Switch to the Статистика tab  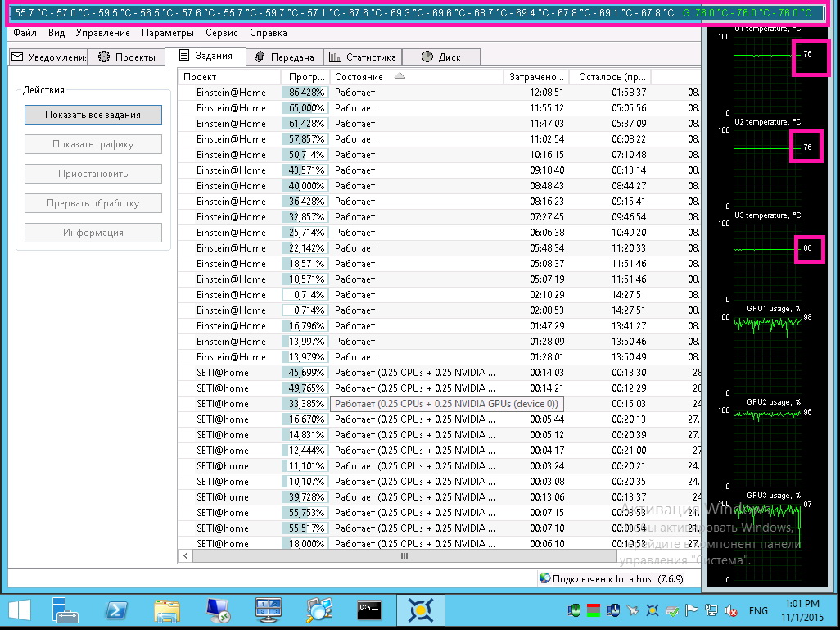pos(363,57)
